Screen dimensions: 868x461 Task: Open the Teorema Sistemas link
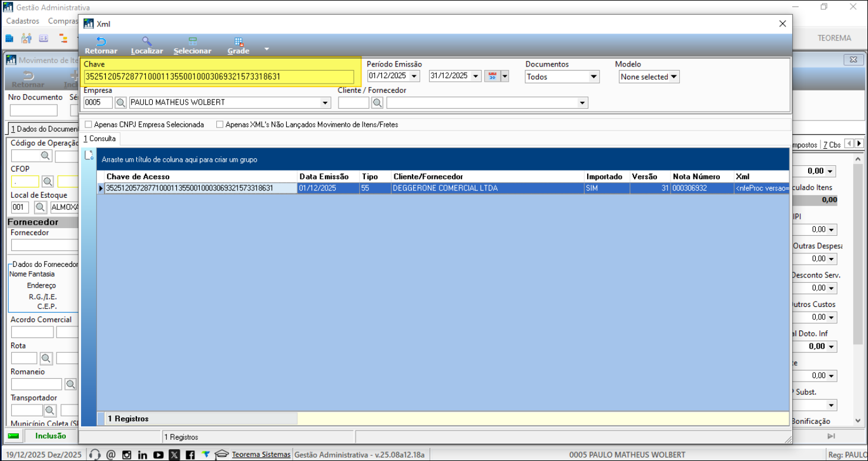pos(261,455)
